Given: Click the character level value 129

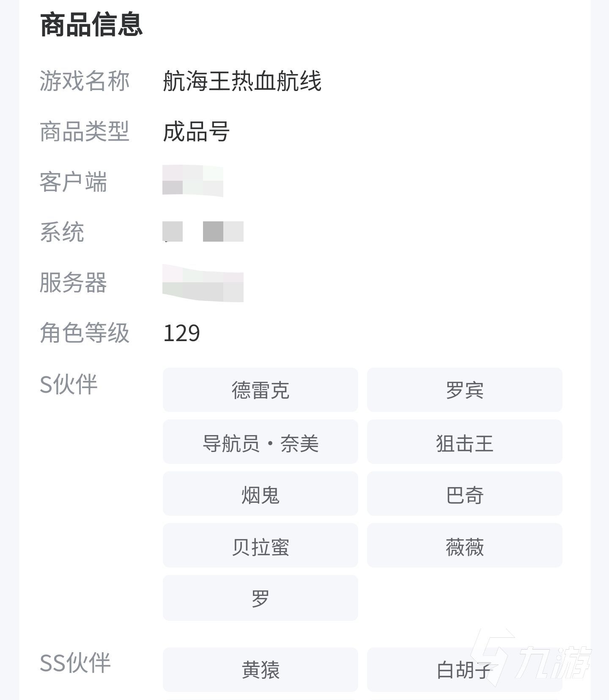Looking at the screenshot, I should click(x=181, y=333).
